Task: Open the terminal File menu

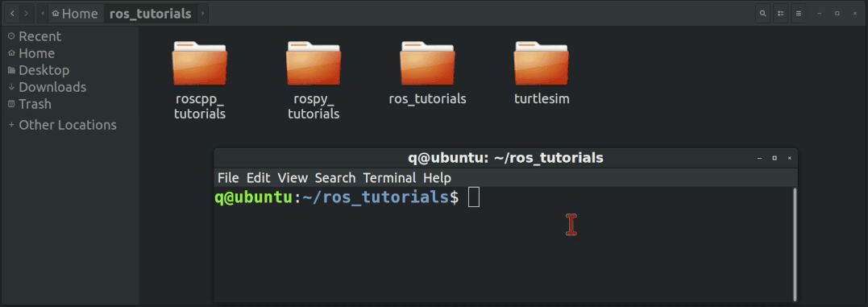Action: [228, 178]
